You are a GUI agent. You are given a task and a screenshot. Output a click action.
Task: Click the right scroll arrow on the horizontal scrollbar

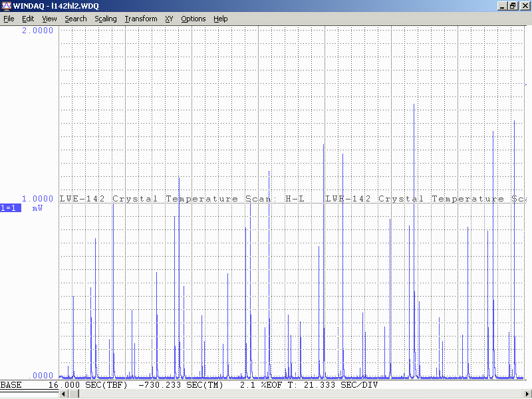click(527, 394)
